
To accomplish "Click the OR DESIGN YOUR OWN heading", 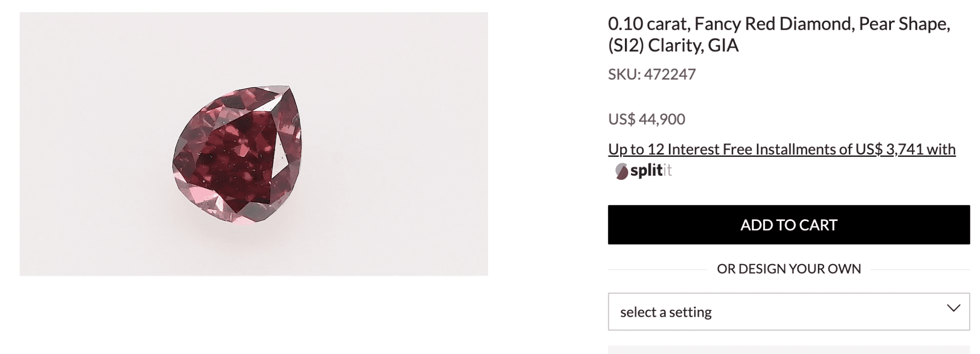I will pos(789,269).
